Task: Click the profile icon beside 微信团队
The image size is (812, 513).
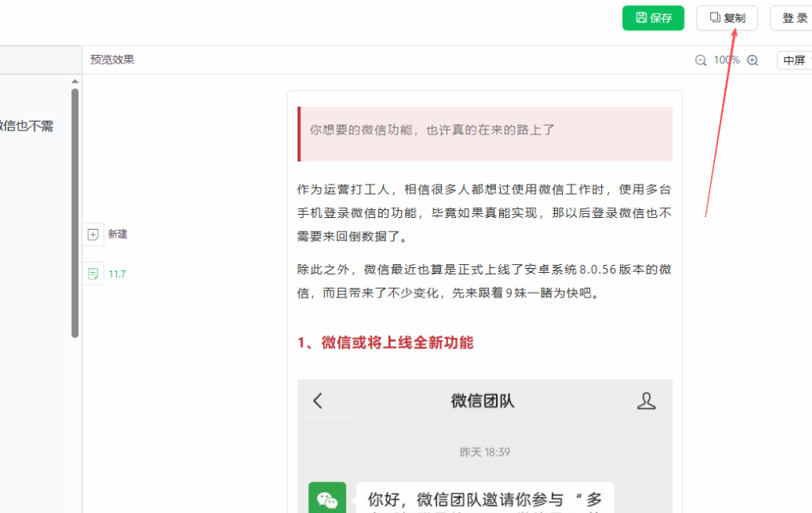Action: pyautogui.click(x=646, y=401)
